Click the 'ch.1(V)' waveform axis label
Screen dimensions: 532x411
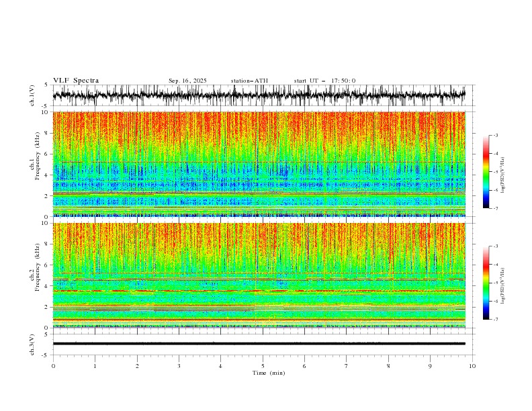32,95
